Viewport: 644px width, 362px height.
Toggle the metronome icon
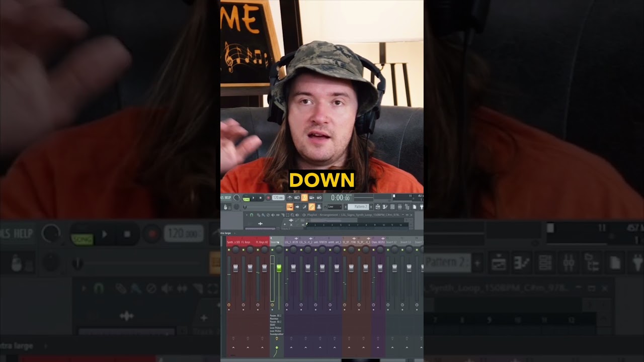coord(290,198)
